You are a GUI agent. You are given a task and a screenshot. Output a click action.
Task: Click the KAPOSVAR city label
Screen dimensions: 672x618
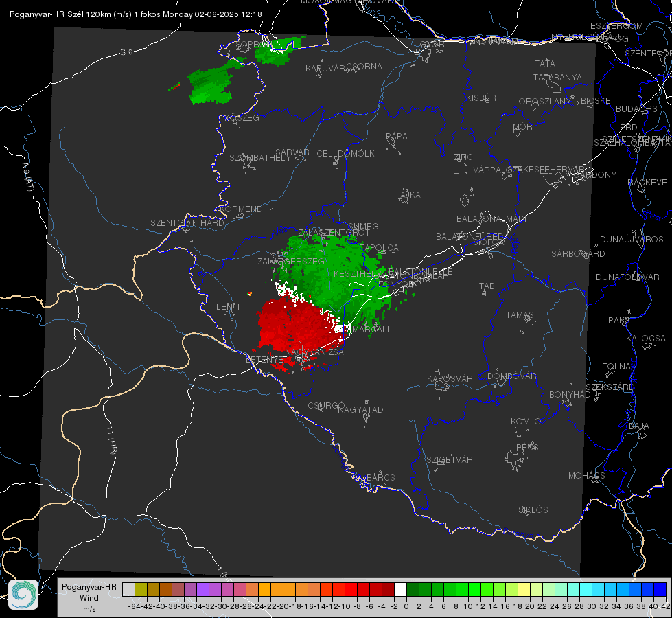tap(450, 378)
